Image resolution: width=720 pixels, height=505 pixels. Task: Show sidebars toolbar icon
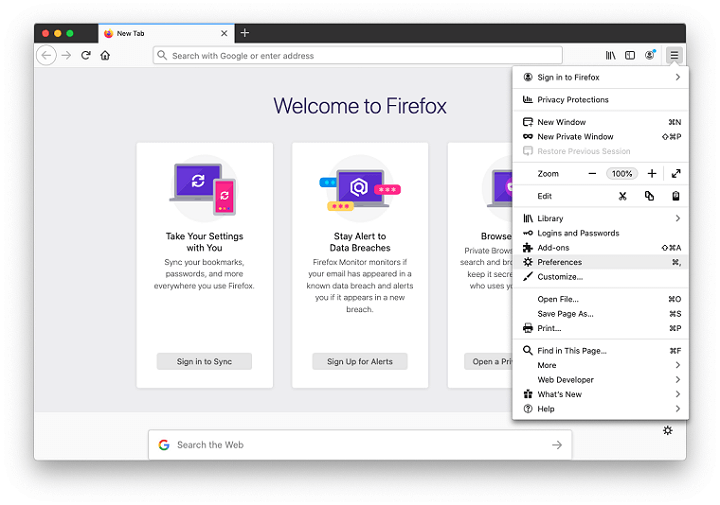coord(630,56)
